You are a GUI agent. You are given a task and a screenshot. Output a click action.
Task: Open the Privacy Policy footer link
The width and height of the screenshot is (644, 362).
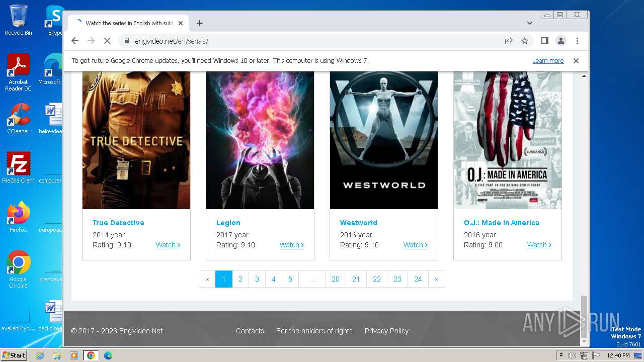[386, 331]
